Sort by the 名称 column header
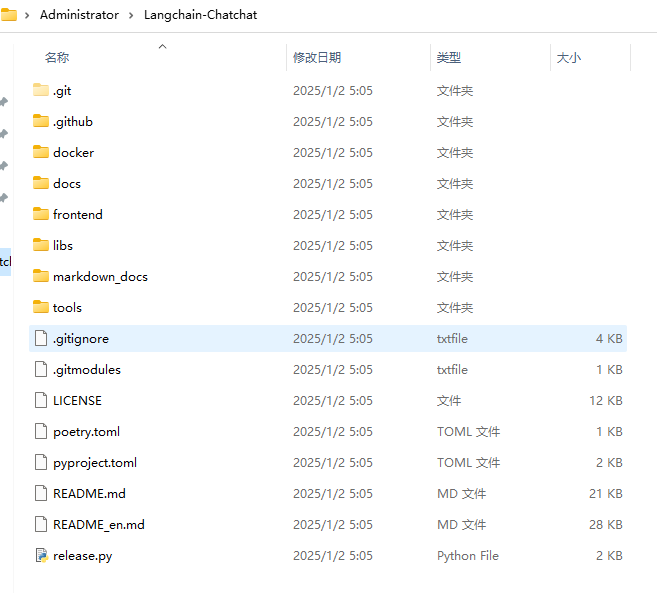This screenshot has height=593, width=657. tap(57, 57)
